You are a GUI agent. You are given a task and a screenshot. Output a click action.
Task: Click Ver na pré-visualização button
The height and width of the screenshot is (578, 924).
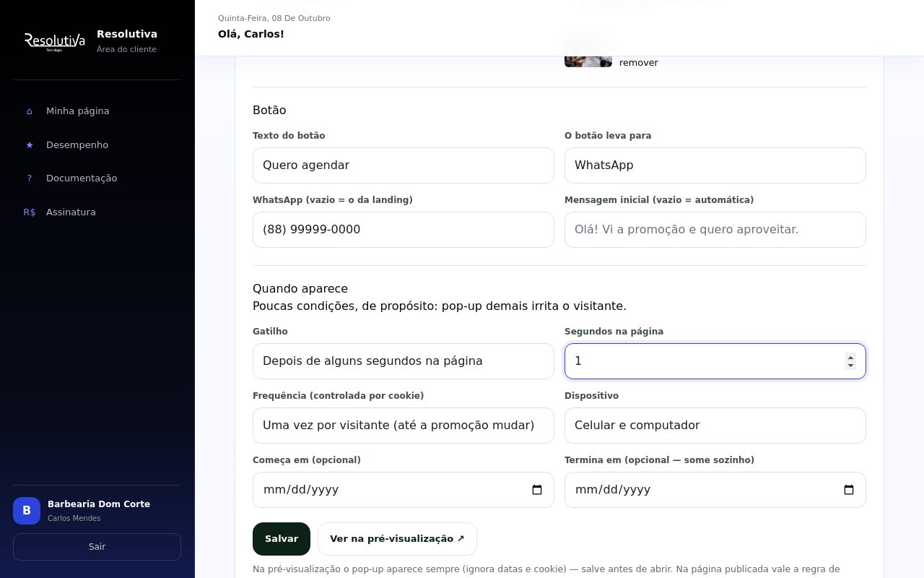click(x=397, y=539)
